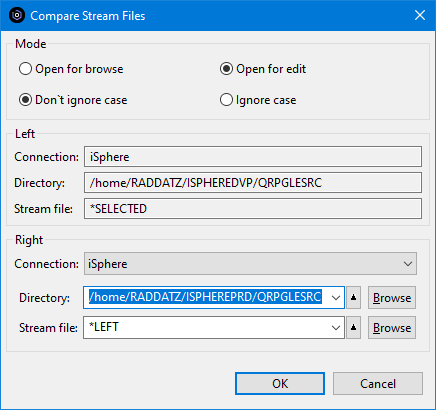Click the Left Connection iSphere field
Image resolution: width=436 pixels, height=410 pixels.
click(253, 157)
